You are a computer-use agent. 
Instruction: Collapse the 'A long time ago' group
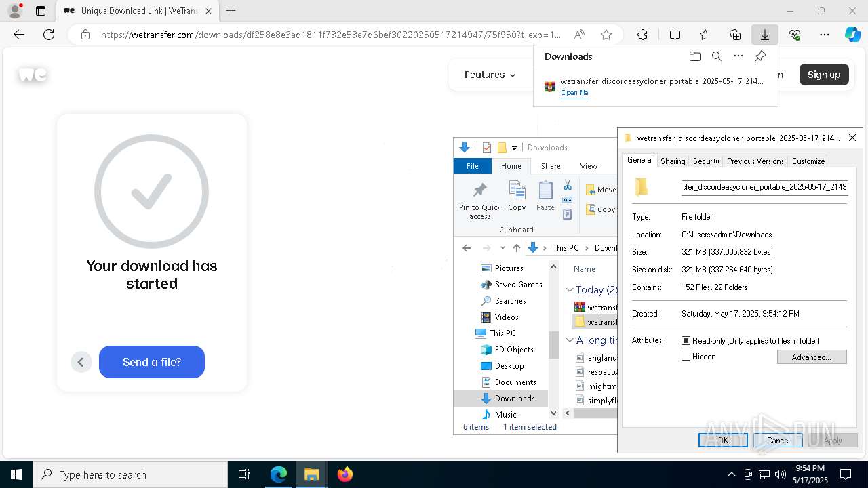(570, 340)
